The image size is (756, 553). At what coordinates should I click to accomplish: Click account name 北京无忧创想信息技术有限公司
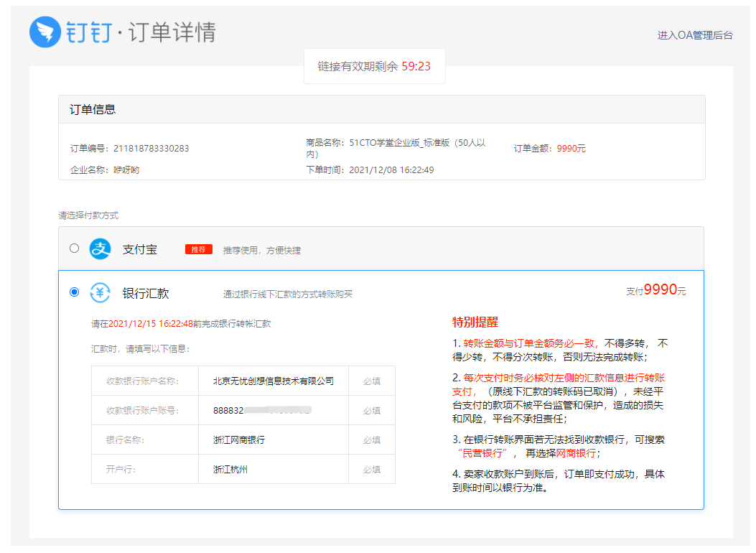click(274, 381)
